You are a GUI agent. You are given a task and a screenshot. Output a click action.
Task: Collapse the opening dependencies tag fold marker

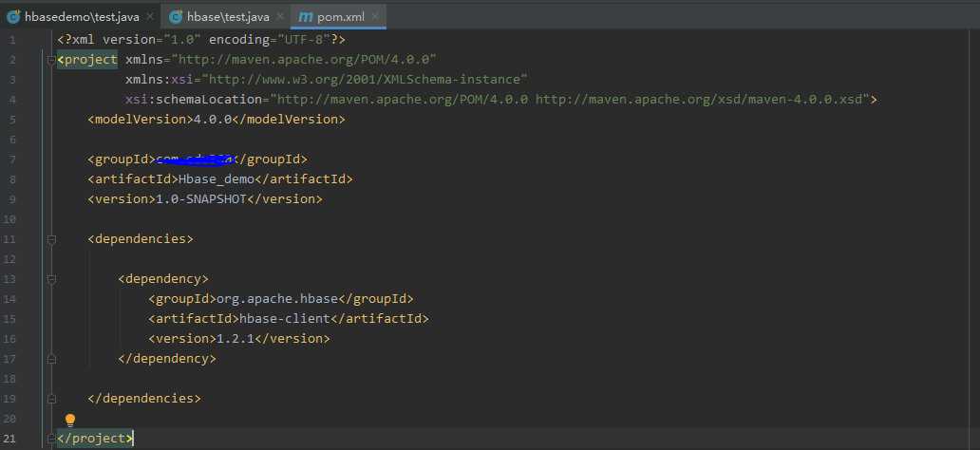coord(51,239)
